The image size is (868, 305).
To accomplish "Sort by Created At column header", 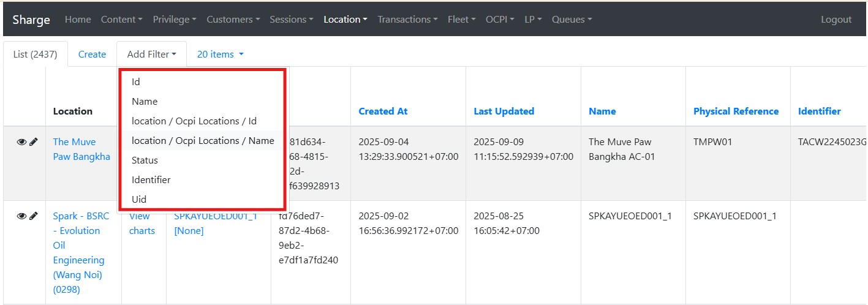I will point(383,111).
